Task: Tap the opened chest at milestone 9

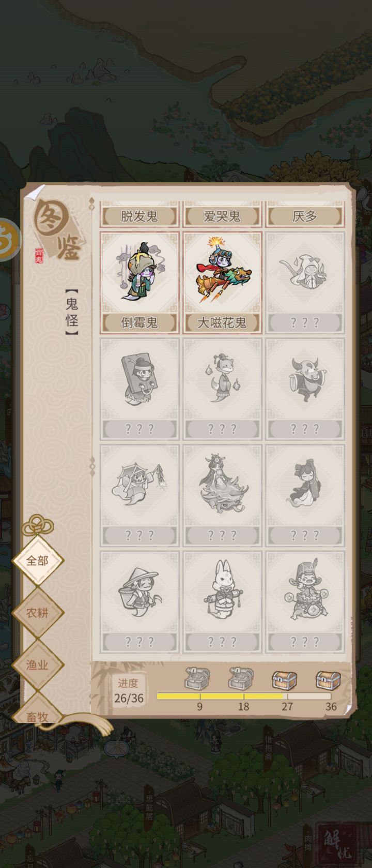Action: coord(197,679)
